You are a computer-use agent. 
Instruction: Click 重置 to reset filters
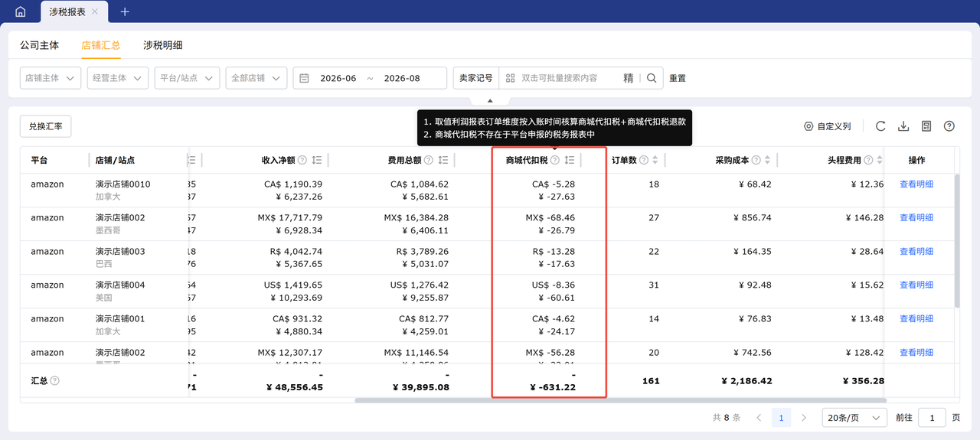coord(678,78)
